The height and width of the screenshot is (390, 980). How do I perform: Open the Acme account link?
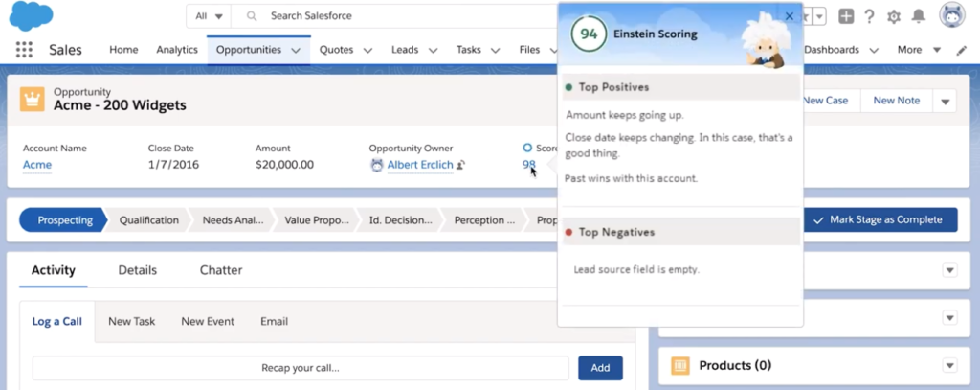(37, 165)
